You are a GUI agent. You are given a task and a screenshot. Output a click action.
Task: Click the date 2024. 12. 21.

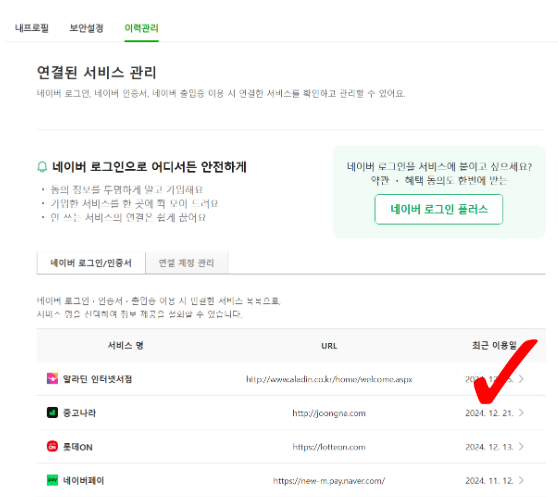[489, 413]
